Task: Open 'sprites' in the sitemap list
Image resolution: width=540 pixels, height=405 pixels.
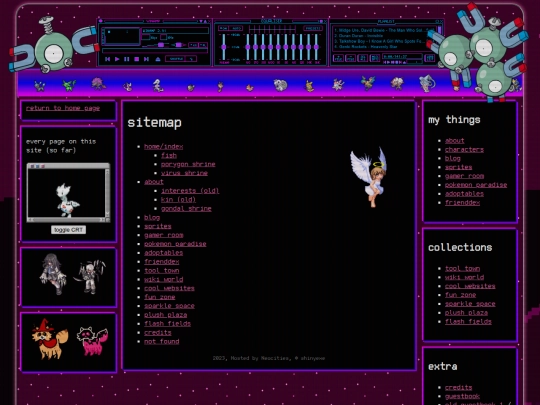Action: [x=157, y=226]
